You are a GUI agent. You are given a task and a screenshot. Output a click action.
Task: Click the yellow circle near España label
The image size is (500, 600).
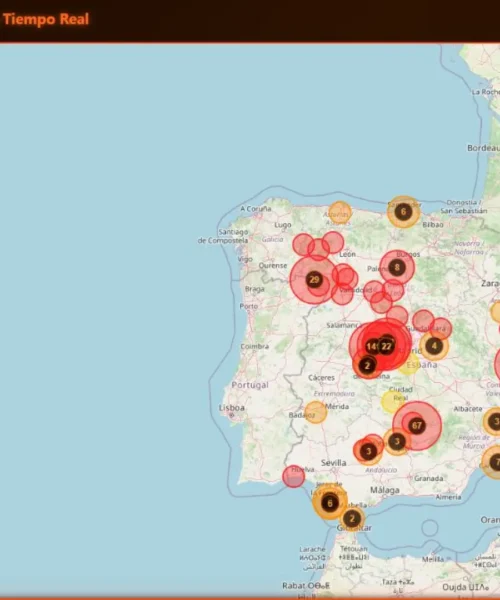click(408, 364)
